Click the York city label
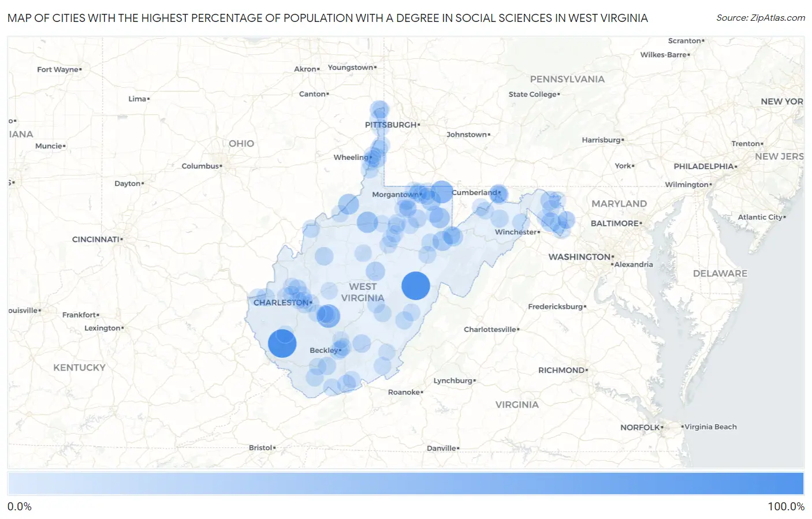 (x=623, y=166)
